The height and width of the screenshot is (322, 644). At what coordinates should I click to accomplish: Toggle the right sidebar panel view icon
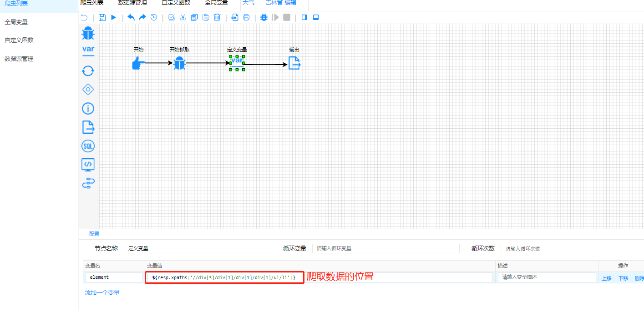(304, 17)
